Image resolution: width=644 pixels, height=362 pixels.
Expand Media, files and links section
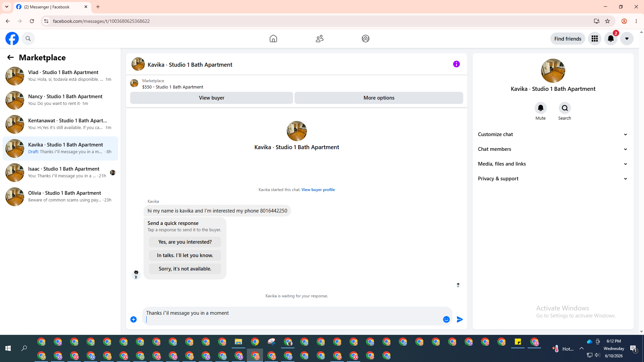click(553, 164)
